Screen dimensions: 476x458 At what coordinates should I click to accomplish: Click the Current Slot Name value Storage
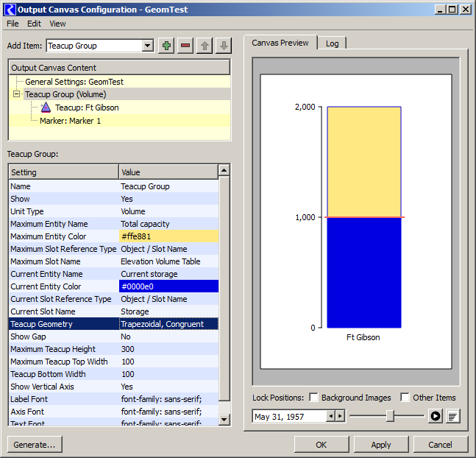coord(168,311)
